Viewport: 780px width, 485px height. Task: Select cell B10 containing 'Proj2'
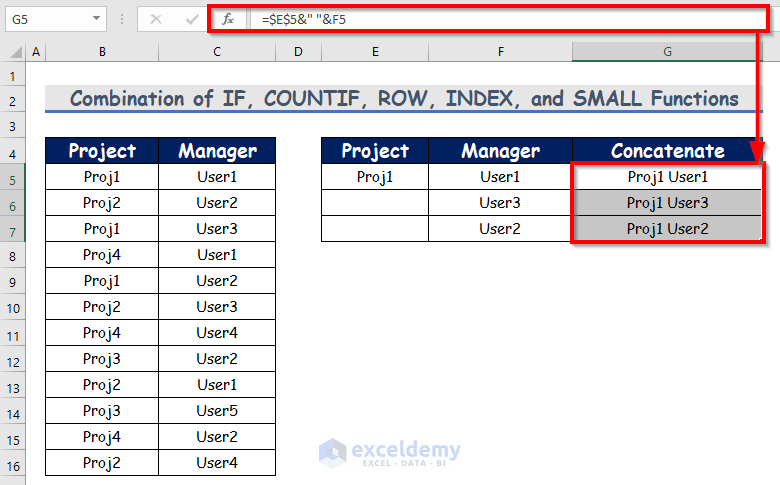(102, 307)
